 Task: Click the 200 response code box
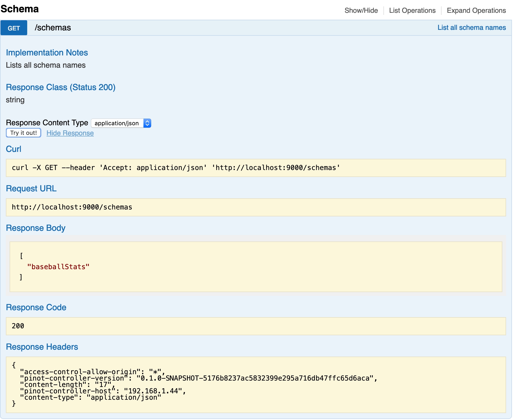[255, 326]
